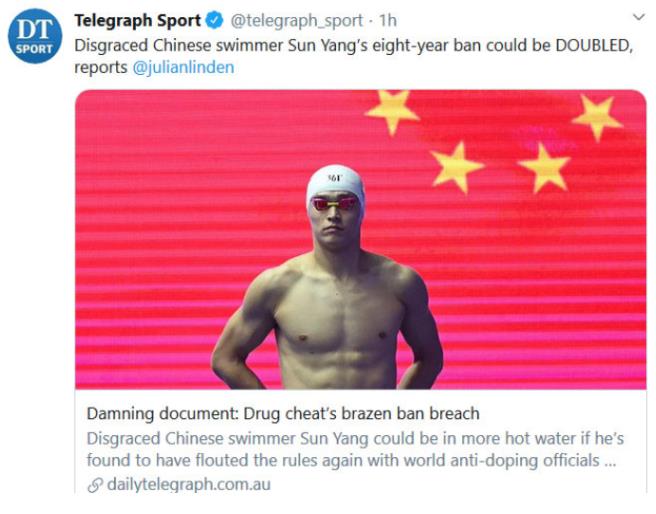Click the swimmer's white cap in photo
Screen dimensions: 656x514
tap(335, 183)
